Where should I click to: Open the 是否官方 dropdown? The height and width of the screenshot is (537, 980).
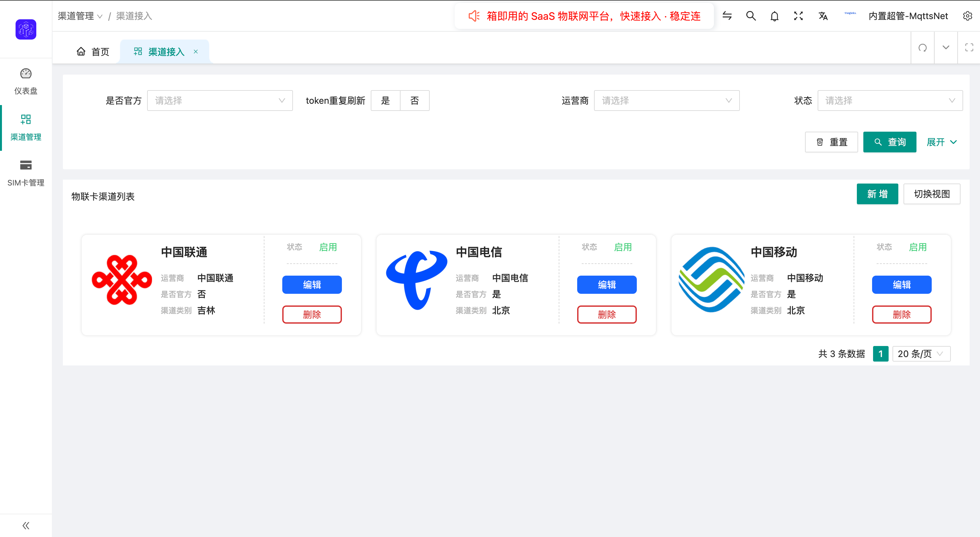(220, 101)
